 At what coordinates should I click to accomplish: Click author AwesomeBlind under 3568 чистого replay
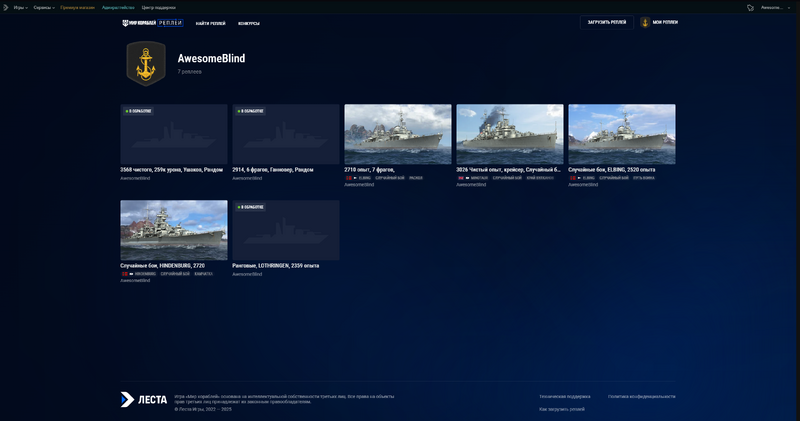[x=135, y=178]
